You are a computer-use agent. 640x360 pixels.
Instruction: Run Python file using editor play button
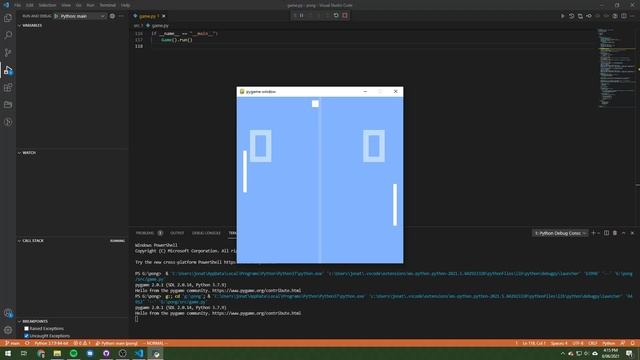point(562,16)
